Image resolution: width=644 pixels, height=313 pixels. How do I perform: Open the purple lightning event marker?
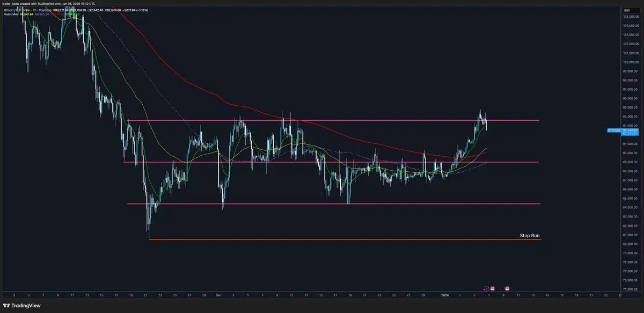(x=486, y=288)
